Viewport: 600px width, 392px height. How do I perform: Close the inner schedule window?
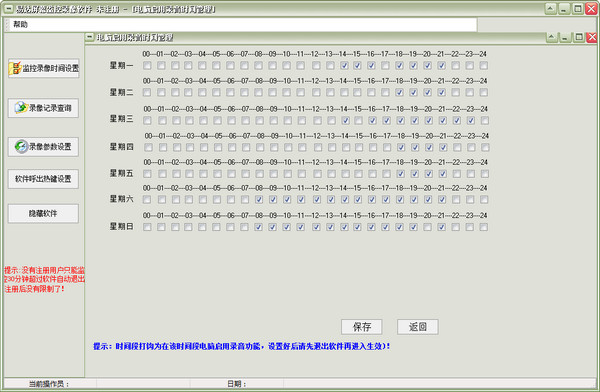(592, 37)
